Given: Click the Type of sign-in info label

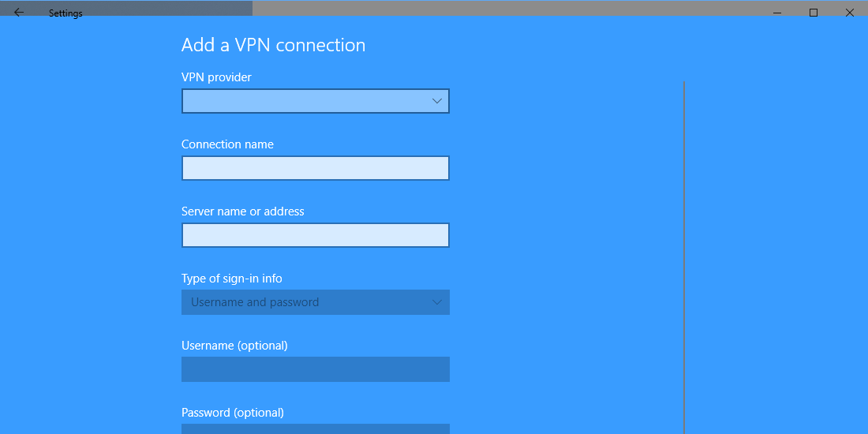Looking at the screenshot, I should 231,279.
